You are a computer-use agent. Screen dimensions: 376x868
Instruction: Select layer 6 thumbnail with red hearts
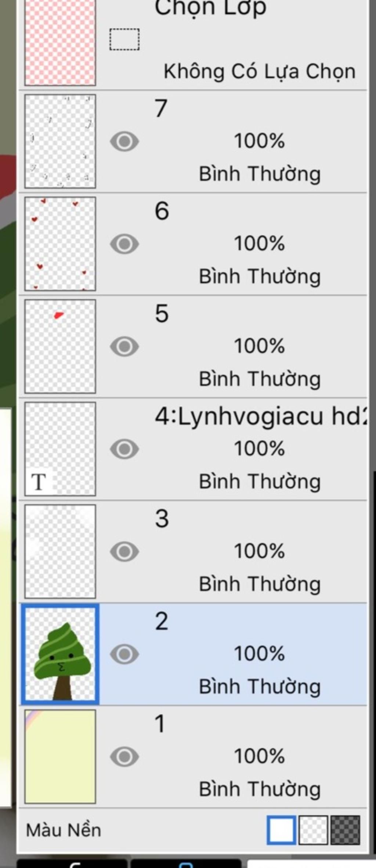60,244
